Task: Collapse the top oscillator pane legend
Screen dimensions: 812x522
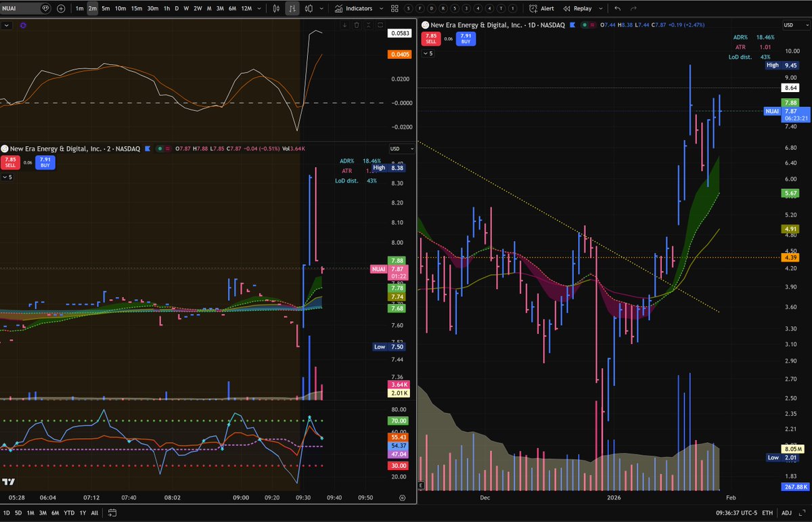Action: coord(7,25)
